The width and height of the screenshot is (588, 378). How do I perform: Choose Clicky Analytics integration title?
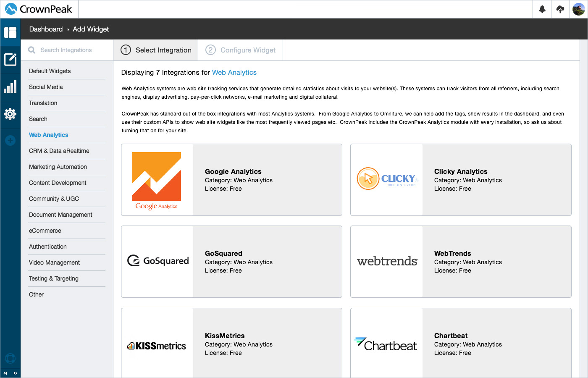click(x=461, y=171)
